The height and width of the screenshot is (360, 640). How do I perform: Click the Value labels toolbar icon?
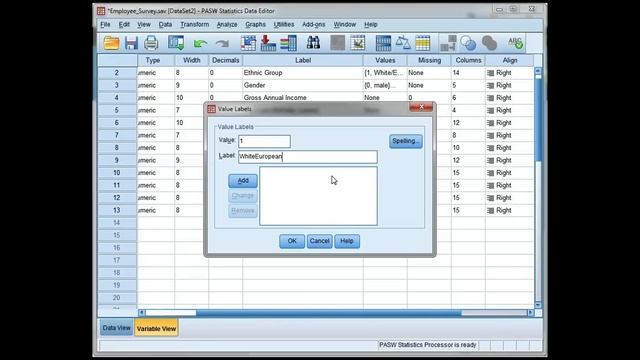click(x=448, y=43)
